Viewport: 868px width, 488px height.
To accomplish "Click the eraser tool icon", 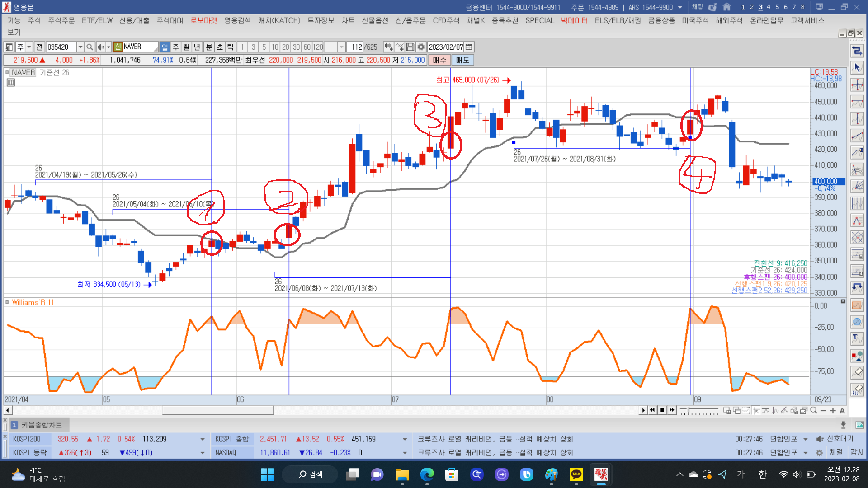I will click(x=857, y=372).
